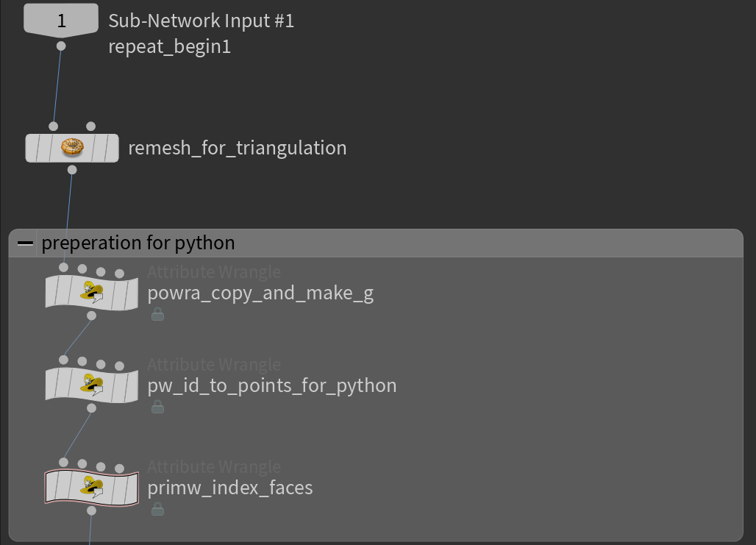Select the Sub-Network Input #1 node
The height and width of the screenshot is (545, 756).
(x=61, y=18)
